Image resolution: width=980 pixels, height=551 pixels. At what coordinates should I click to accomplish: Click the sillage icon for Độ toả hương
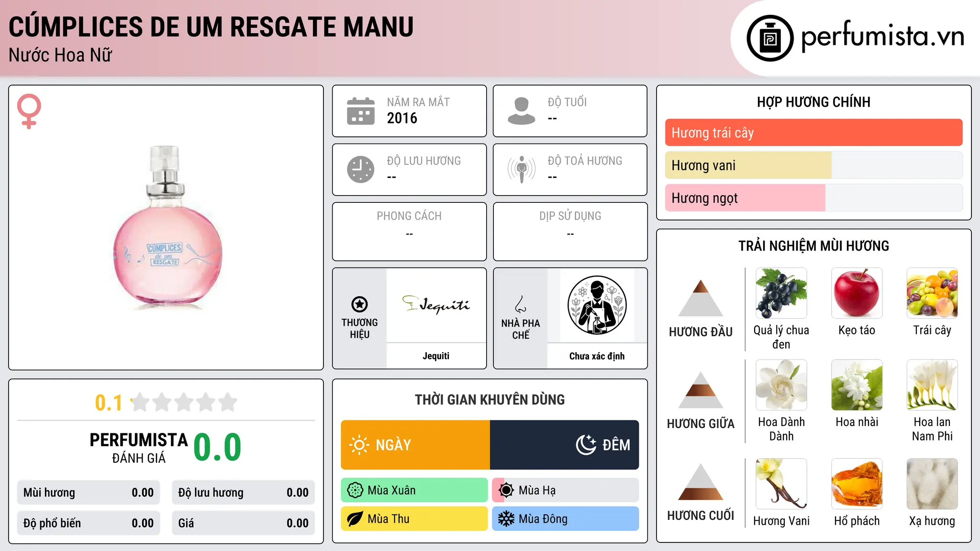[522, 169]
